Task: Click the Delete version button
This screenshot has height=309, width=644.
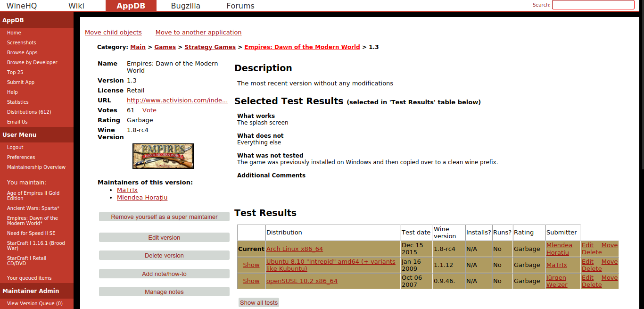Action: [164, 255]
